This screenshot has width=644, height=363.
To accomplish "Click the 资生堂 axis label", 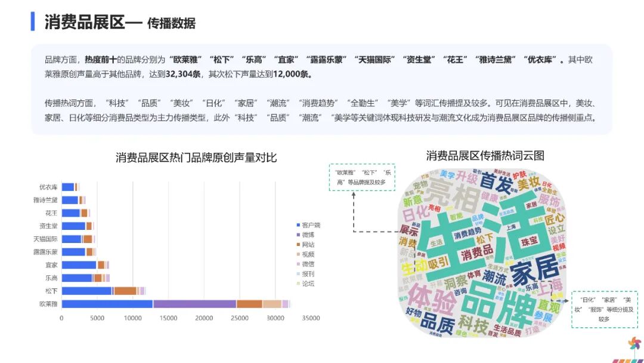I will 48,226.
